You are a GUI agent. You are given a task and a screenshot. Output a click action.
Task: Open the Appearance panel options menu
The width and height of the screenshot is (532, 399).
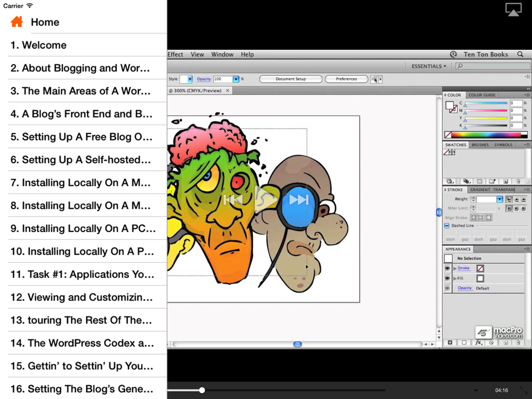[527, 249]
